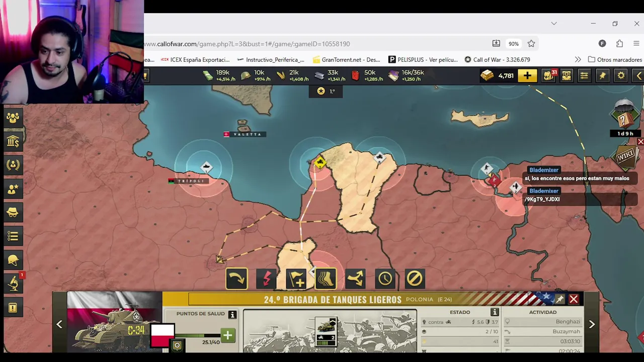The image size is (644, 362).
Task: Click the unit badge emblem below flag
Action: 177,345
